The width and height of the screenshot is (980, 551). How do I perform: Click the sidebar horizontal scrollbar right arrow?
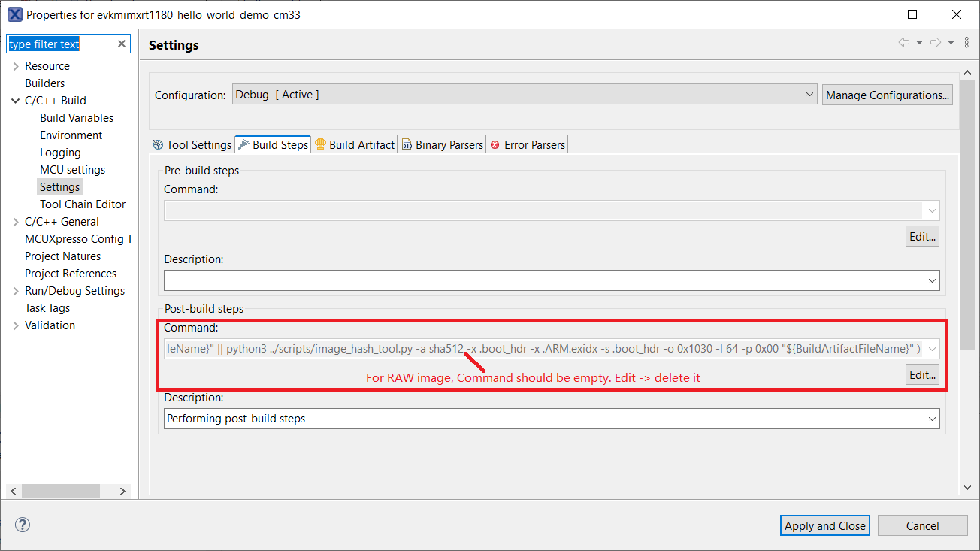click(122, 491)
